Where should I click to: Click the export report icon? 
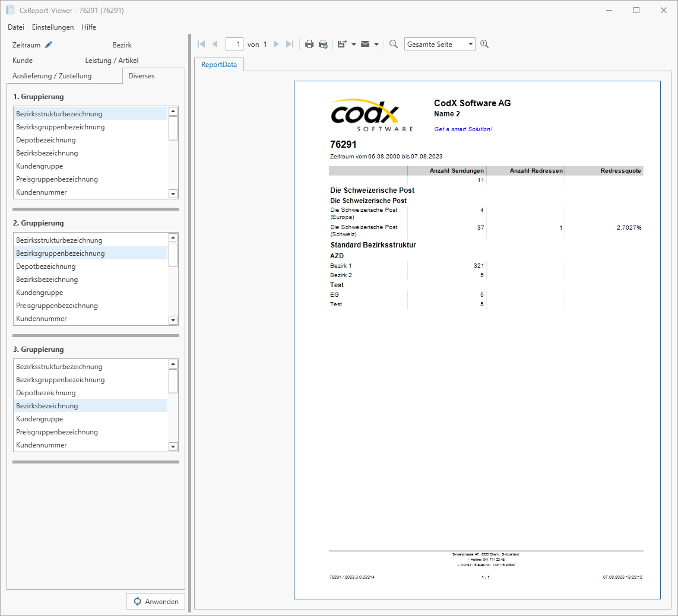[x=342, y=44]
